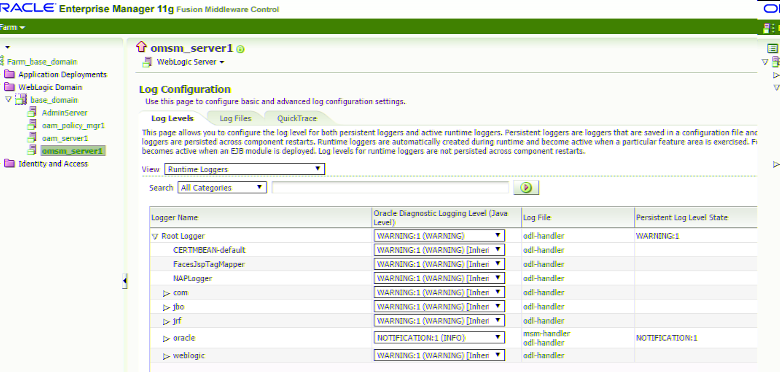Change CERTMBEAN-default logging level dropdown
The height and width of the screenshot is (372, 780).
tap(439, 250)
